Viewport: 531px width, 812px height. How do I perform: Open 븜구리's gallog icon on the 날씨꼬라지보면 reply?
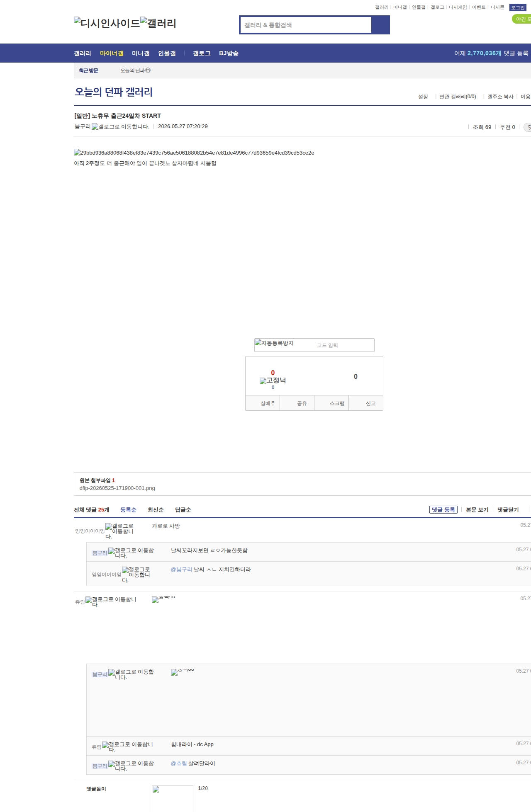point(131,553)
